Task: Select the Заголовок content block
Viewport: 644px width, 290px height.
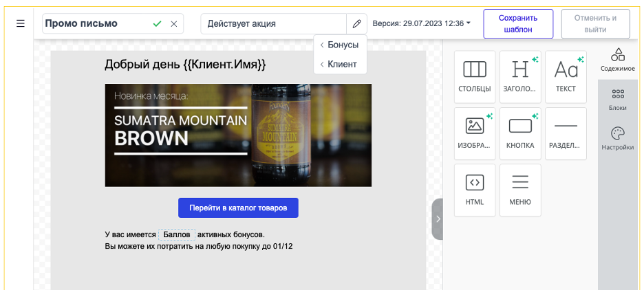Action: (520, 77)
